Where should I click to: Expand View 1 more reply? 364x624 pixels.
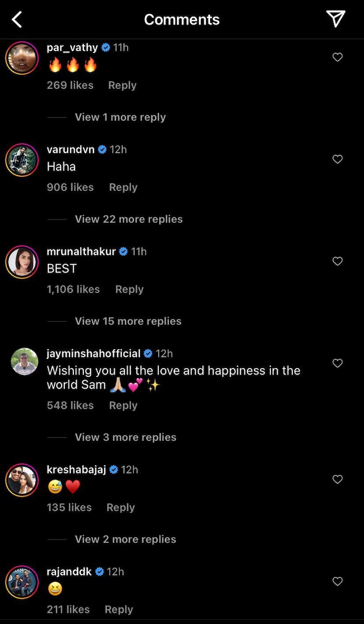pyautogui.click(x=120, y=117)
